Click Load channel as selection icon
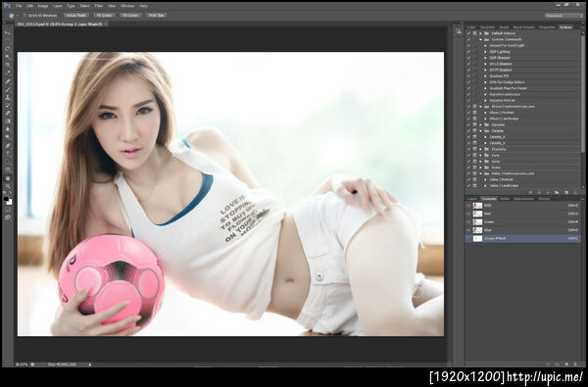The height and width of the screenshot is (387, 588). click(548, 364)
